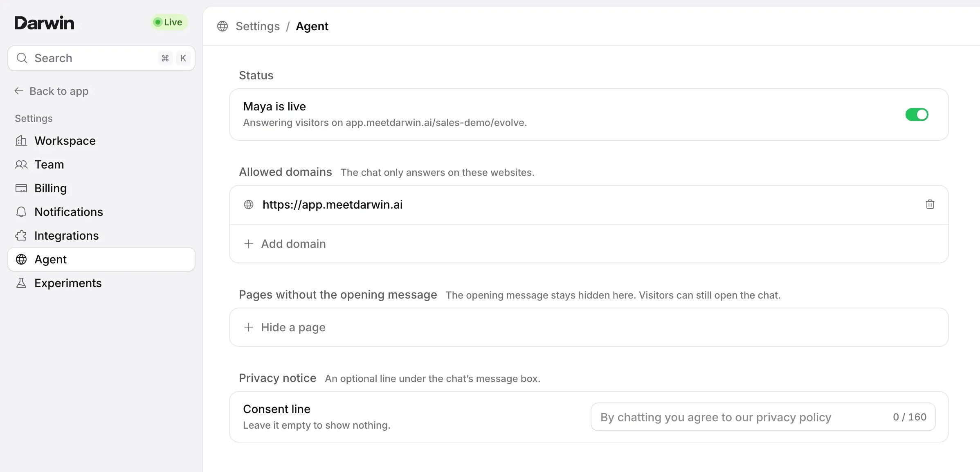Go to Settings in the breadcrumb
Viewport: 980px width, 472px height.
tap(258, 26)
